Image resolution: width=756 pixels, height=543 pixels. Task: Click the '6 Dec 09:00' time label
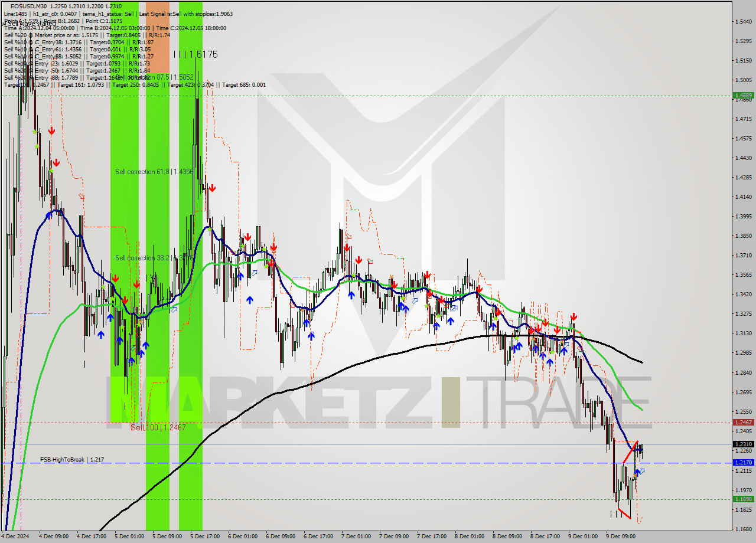click(281, 537)
